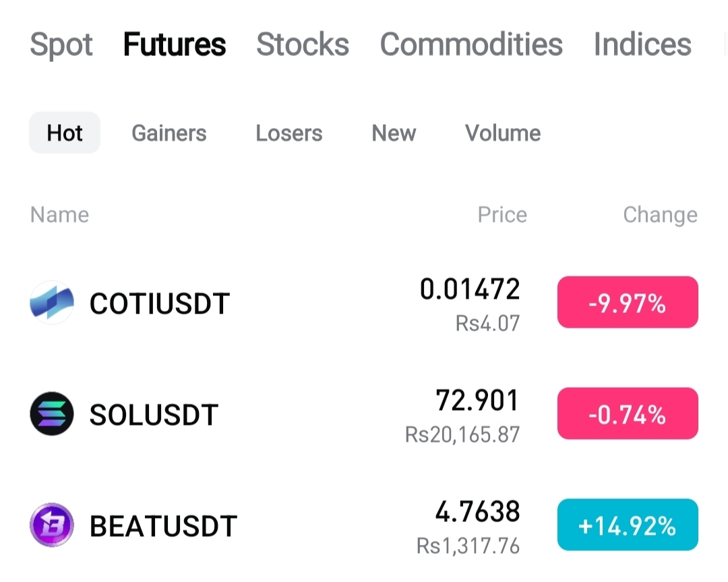Show the Gainers list
The image size is (728, 582).
coord(169,133)
